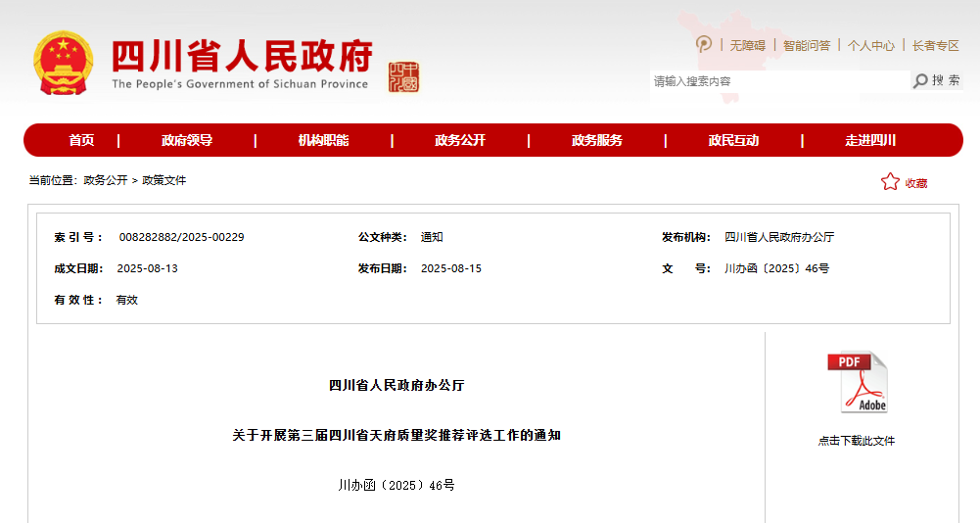Click the national emblem logo
This screenshot has width=980, height=523.
point(63,64)
